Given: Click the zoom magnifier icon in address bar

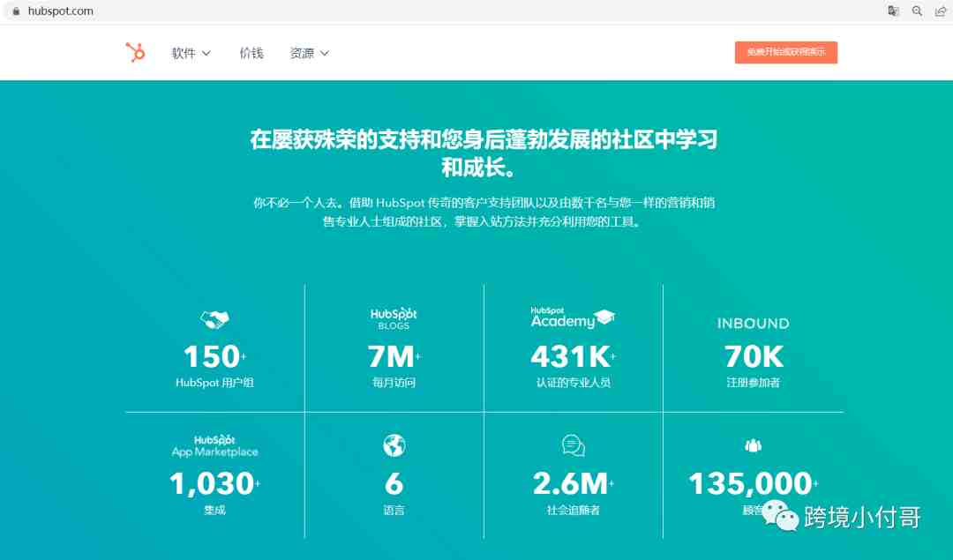Looking at the screenshot, I should click(917, 11).
